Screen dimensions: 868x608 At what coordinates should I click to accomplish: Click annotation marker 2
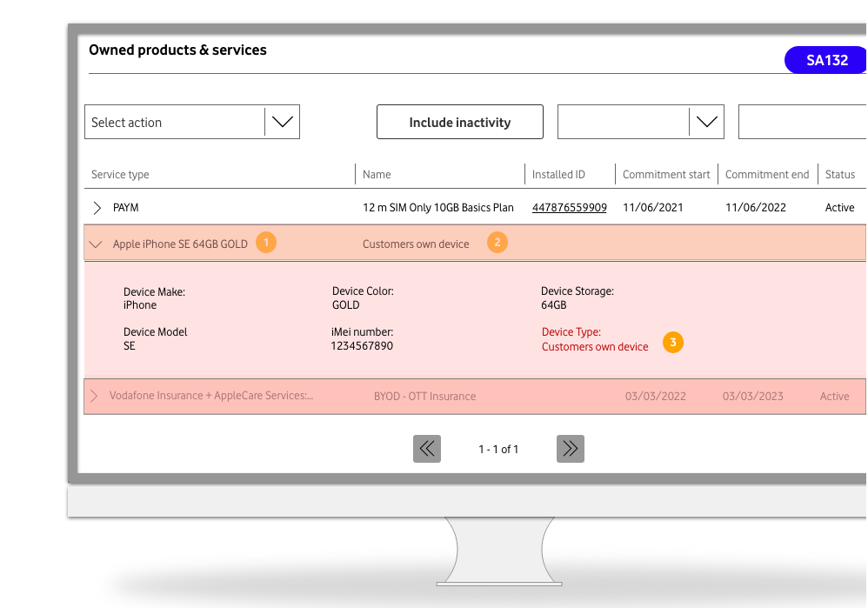(497, 244)
